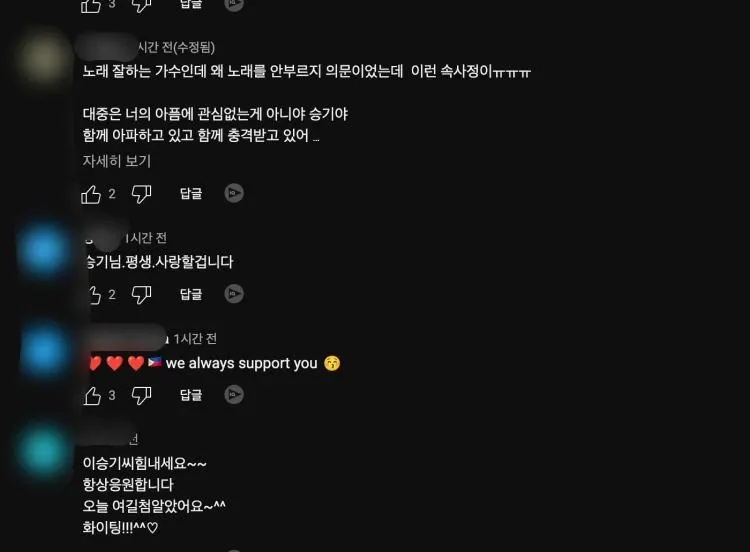Click creator heart icon on 노래 잘하는 가수 comment
The height and width of the screenshot is (552, 750).
(x=234, y=193)
